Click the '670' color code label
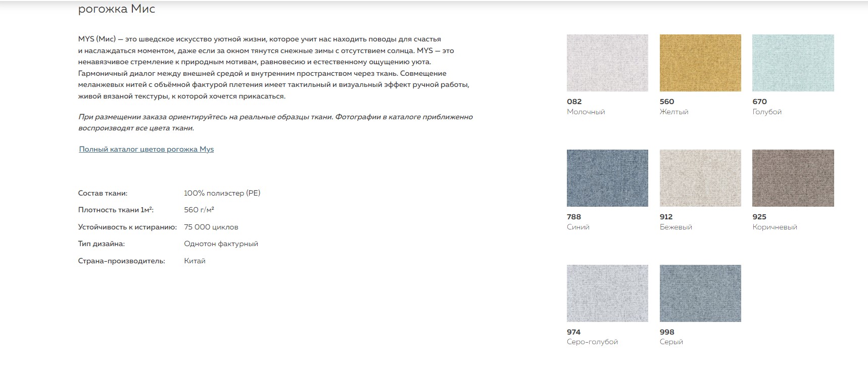This screenshot has height=375, width=868. click(x=760, y=102)
